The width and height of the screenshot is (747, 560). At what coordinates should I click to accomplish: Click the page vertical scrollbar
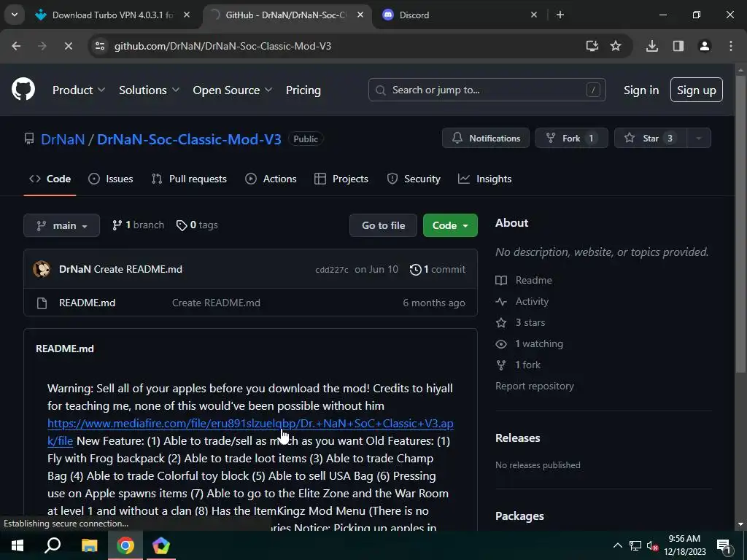coord(740,223)
